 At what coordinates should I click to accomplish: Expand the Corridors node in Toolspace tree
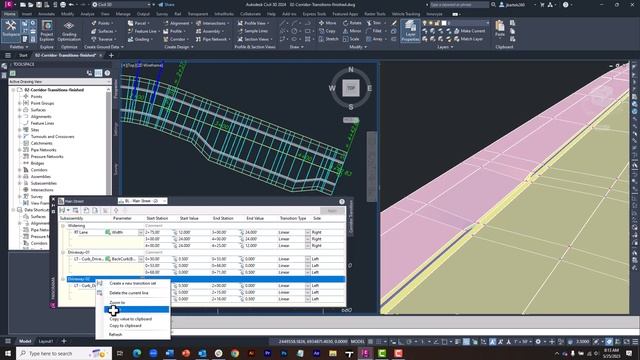[19, 170]
